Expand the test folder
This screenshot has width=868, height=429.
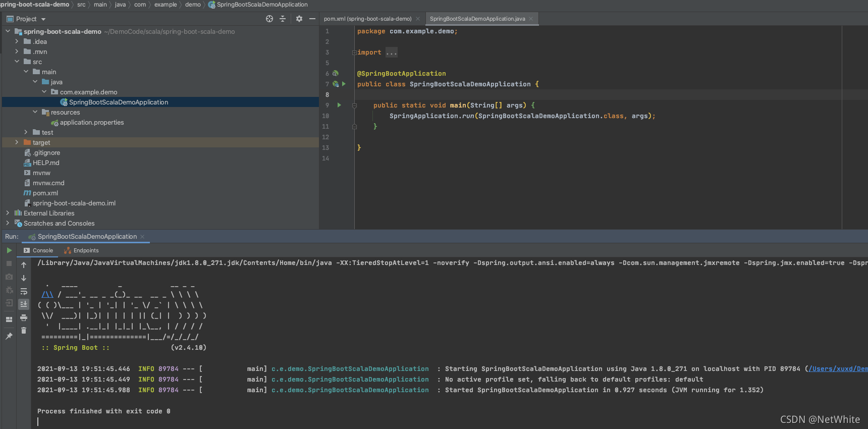point(26,132)
